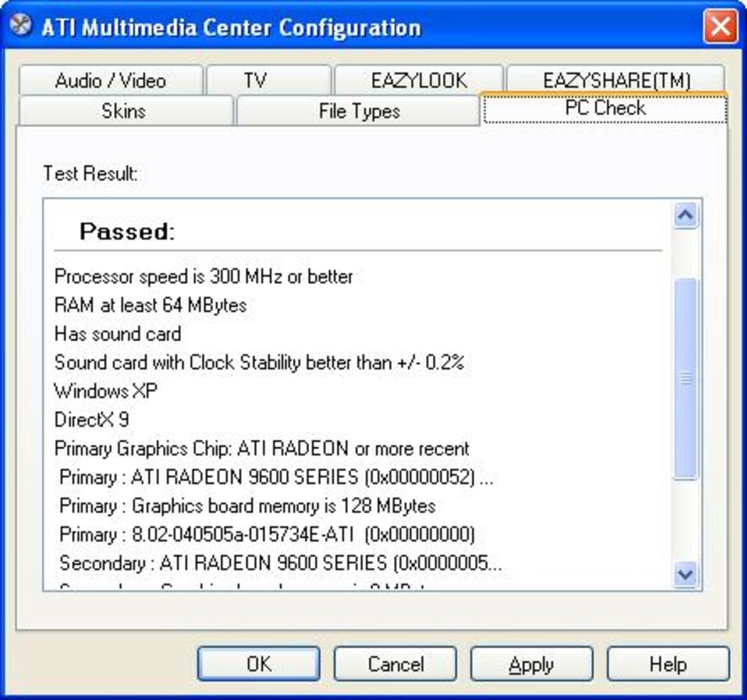Click the scroll down arrow in test results
747x700 pixels.
click(686, 574)
